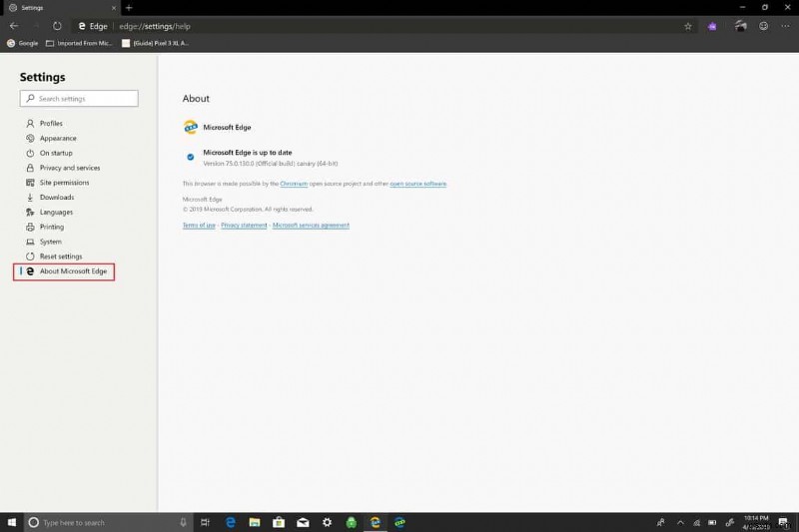This screenshot has width=799, height=532.
Task: Open the Profiles settings section
Action: click(51, 123)
